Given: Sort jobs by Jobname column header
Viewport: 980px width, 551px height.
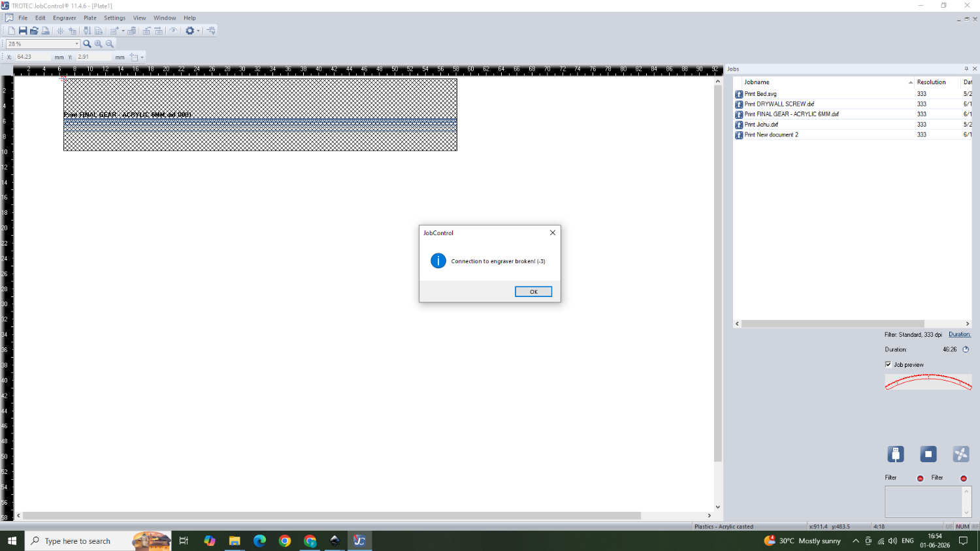Looking at the screenshot, I should coord(823,82).
